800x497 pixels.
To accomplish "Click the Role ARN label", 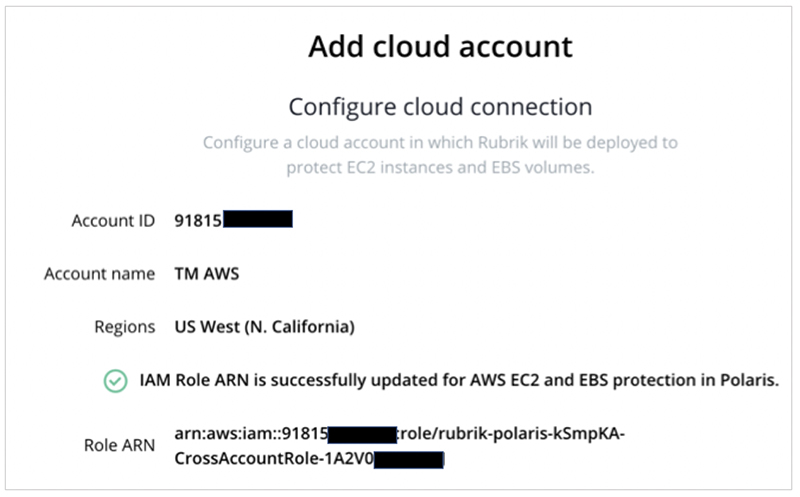I will click(119, 445).
